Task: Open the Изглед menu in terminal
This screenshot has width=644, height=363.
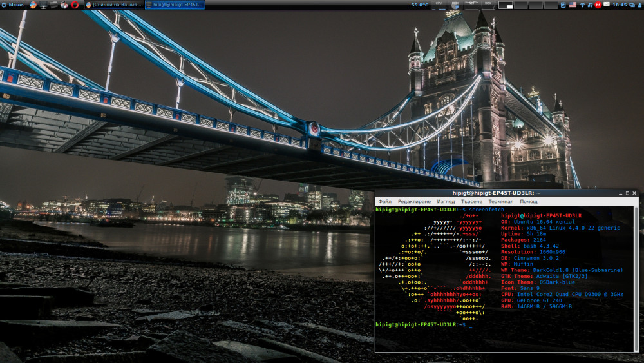Action: tap(446, 201)
